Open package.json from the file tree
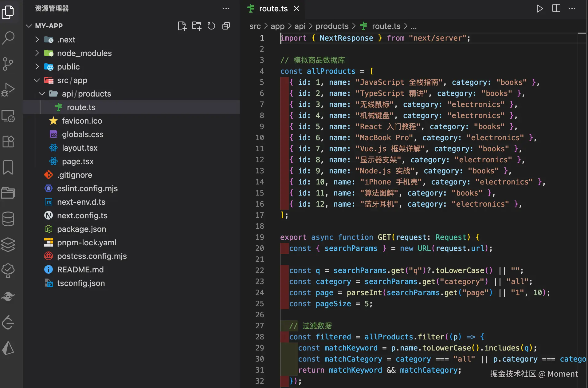 (81, 229)
